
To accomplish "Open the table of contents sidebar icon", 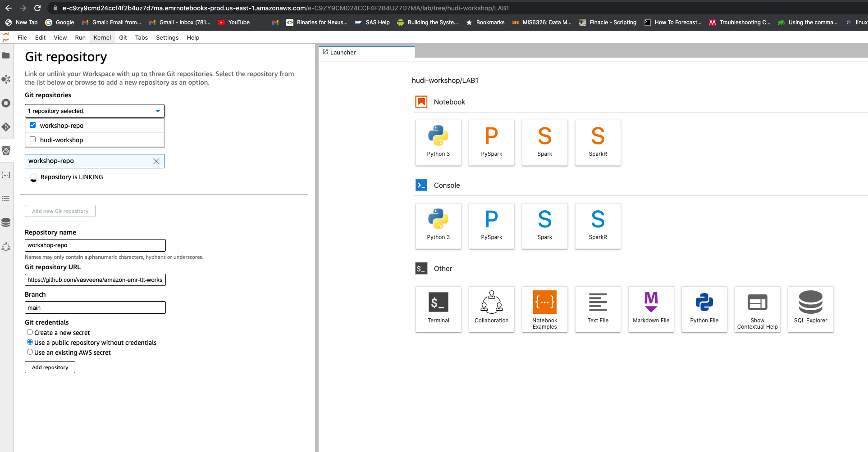I will click(x=6, y=199).
